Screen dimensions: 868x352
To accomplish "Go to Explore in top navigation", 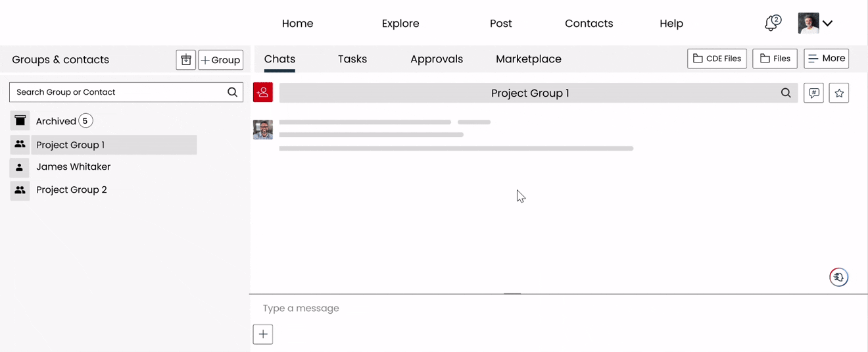I will 400,24.
